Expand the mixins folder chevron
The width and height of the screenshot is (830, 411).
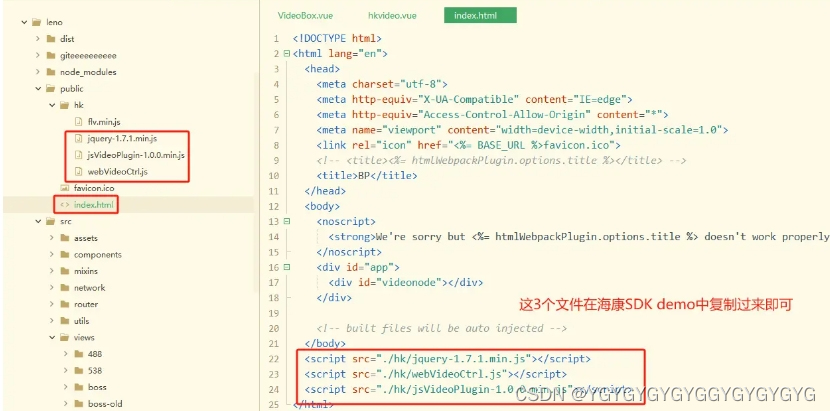point(52,271)
